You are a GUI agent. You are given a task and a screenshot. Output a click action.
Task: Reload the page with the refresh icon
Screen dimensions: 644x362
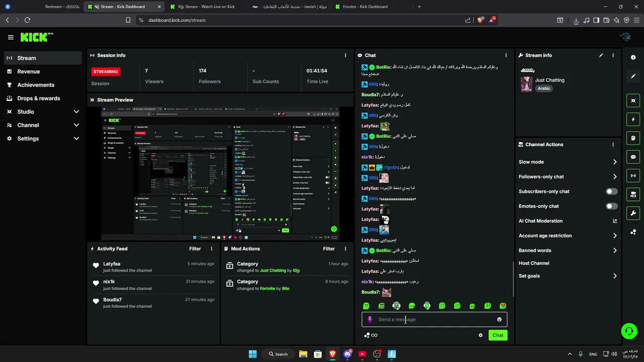coord(27,20)
